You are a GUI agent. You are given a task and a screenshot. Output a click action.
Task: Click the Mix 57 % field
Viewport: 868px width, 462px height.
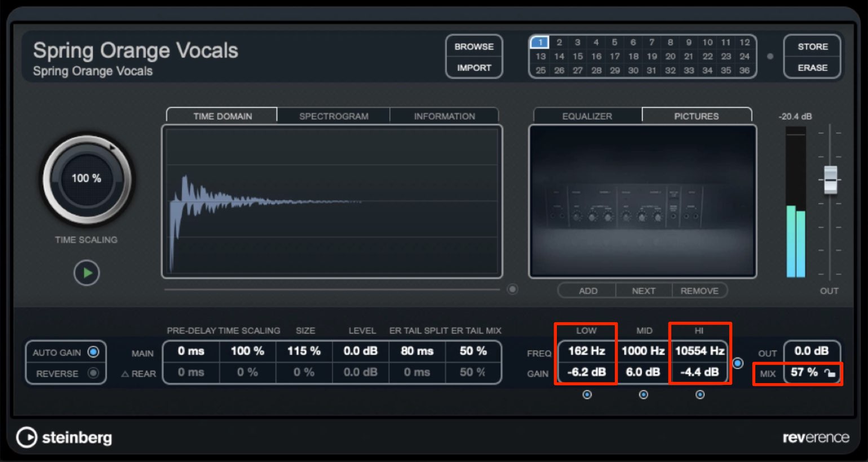804,372
